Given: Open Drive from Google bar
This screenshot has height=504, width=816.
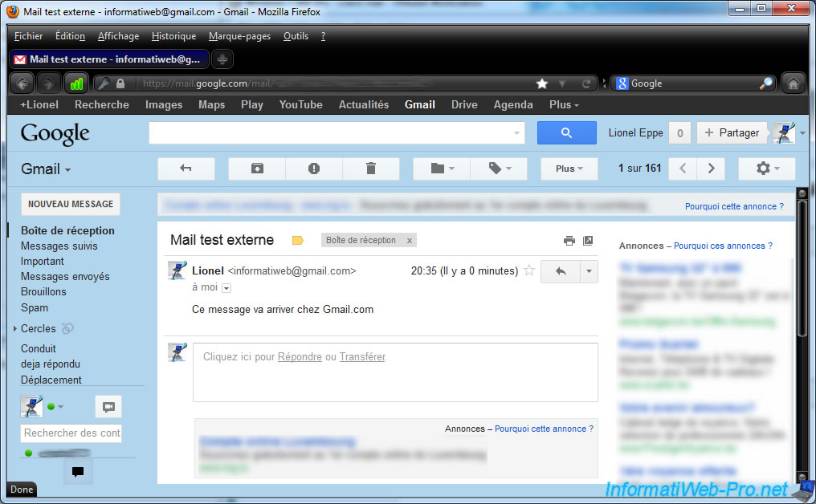Looking at the screenshot, I should point(464,104).
